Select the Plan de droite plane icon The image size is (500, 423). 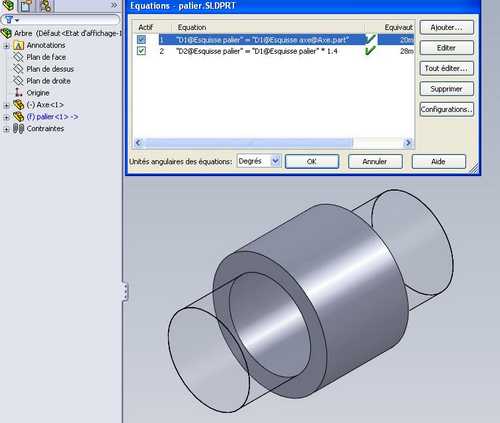click(18, 81)
